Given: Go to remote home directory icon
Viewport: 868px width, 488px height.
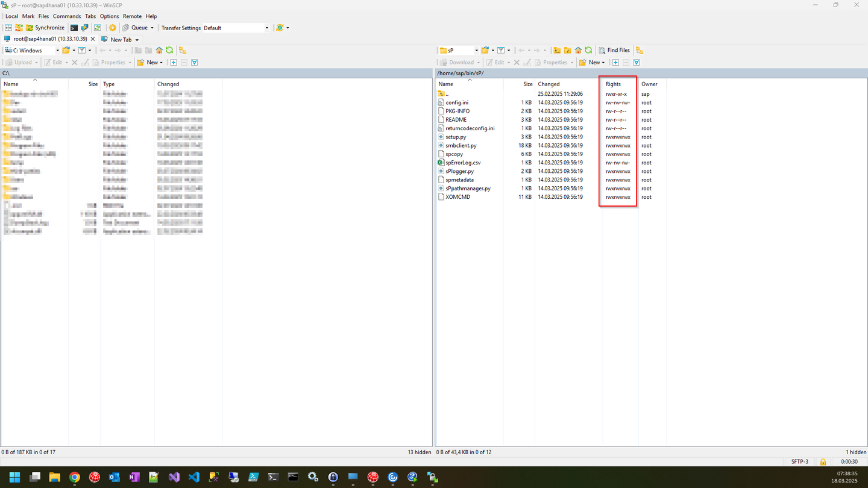Looking at the screenshot, I should 578,51.
